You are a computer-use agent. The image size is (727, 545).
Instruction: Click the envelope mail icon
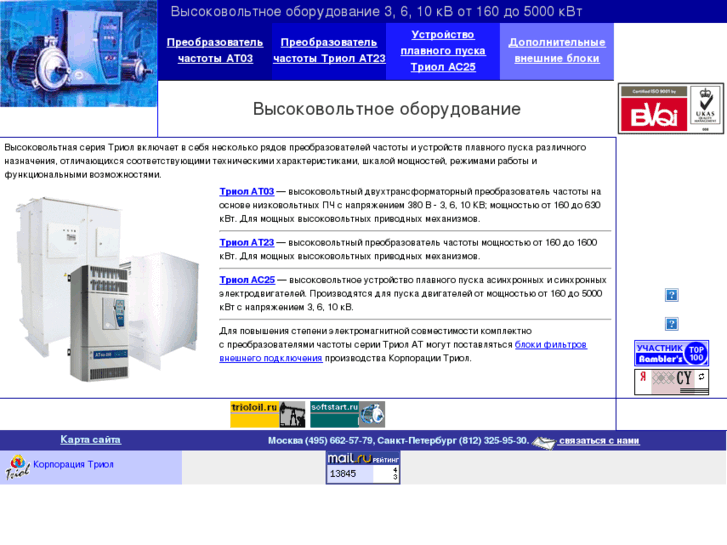tap(543, 442)
